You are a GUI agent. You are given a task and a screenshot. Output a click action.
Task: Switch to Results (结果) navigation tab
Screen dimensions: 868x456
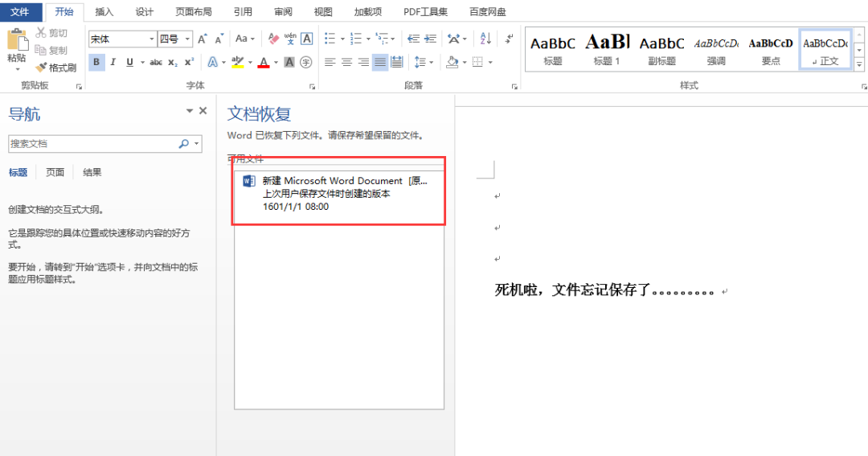(92, 172)
